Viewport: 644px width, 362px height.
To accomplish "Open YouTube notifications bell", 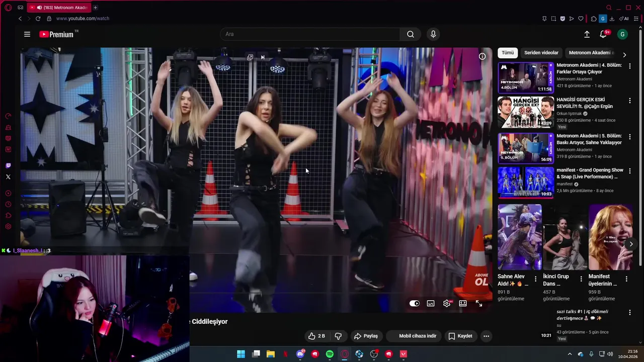I will click(603, 34).
